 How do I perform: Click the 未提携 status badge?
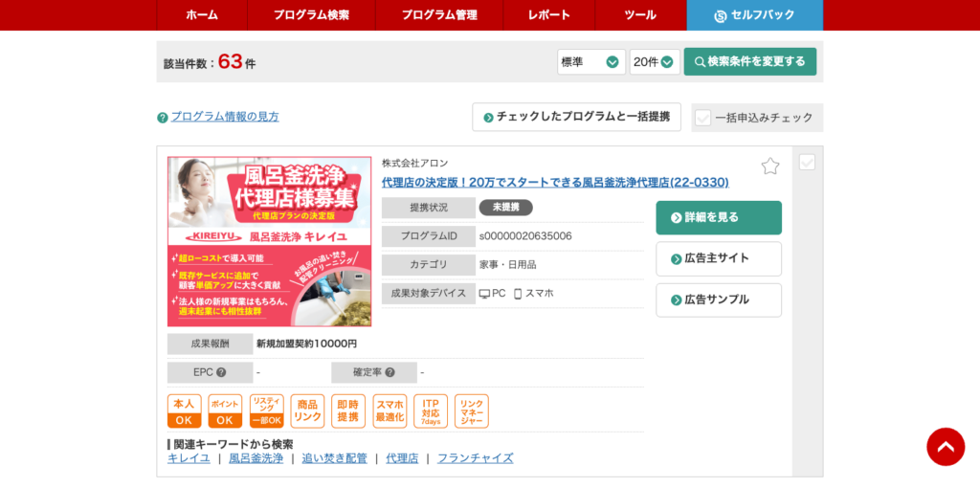point(505,208)
